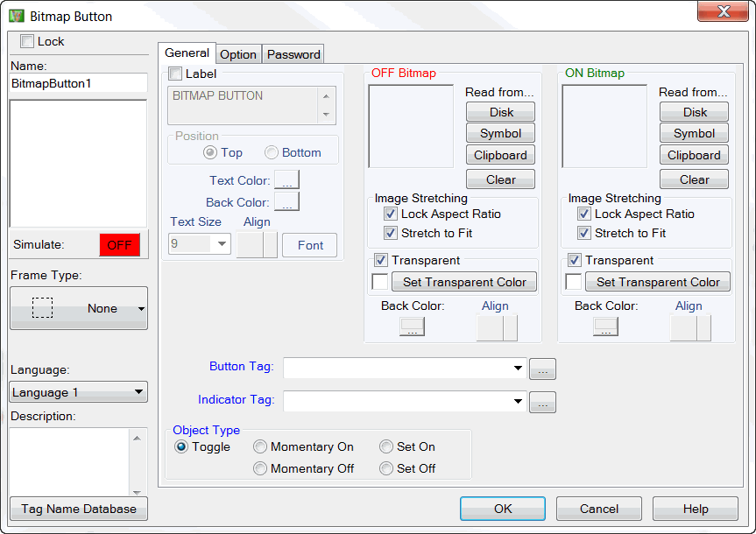
Task: Toggle ON Bitmap Lock Aspect Ratio
Action: pos(584,214)
